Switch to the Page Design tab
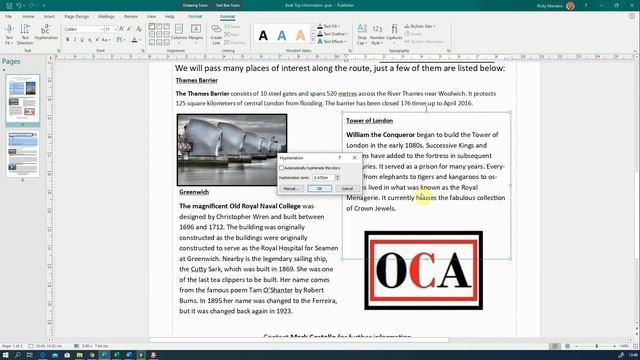Viewport: 640px width, 360px height. (x=77, y=17)
